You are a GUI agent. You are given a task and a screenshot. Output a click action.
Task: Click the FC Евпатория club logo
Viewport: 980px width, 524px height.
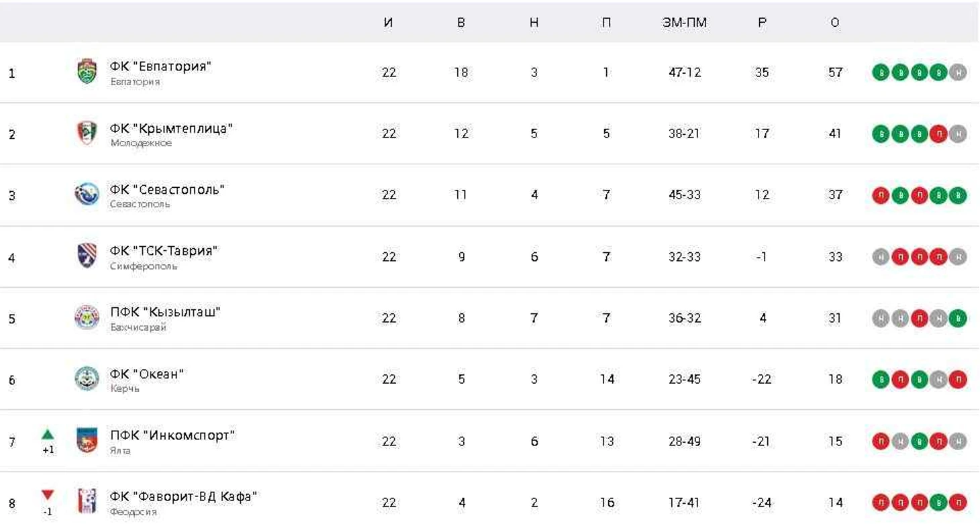tap(87, 72)
